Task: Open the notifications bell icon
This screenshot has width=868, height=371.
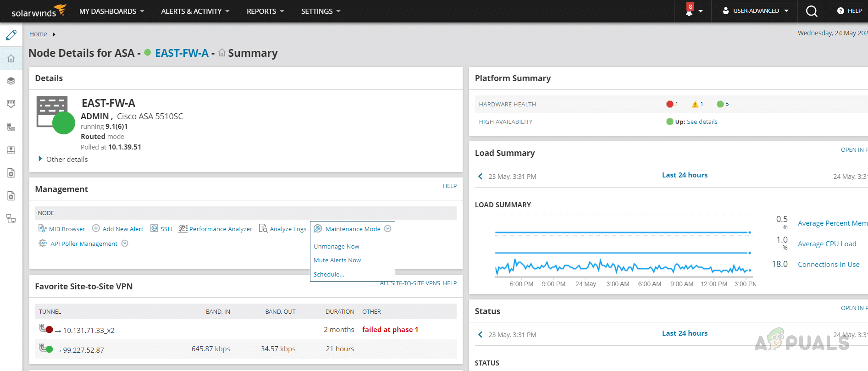Action: 689,11
